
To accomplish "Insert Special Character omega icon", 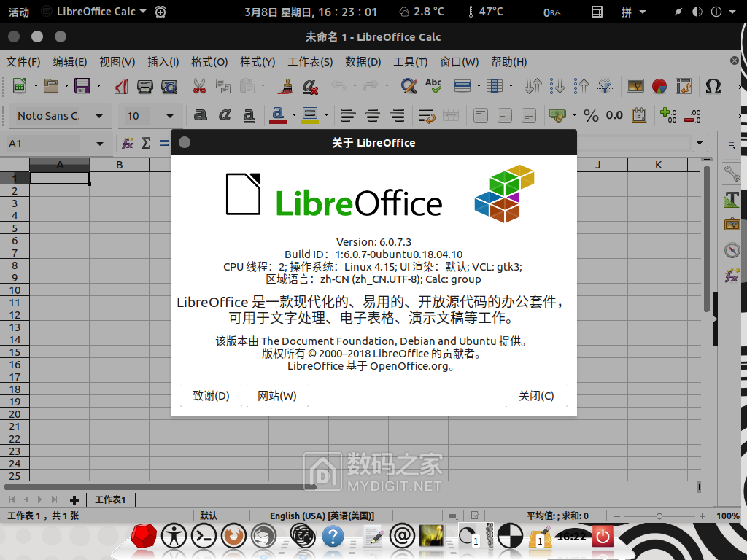I will [x=713, y=86].
